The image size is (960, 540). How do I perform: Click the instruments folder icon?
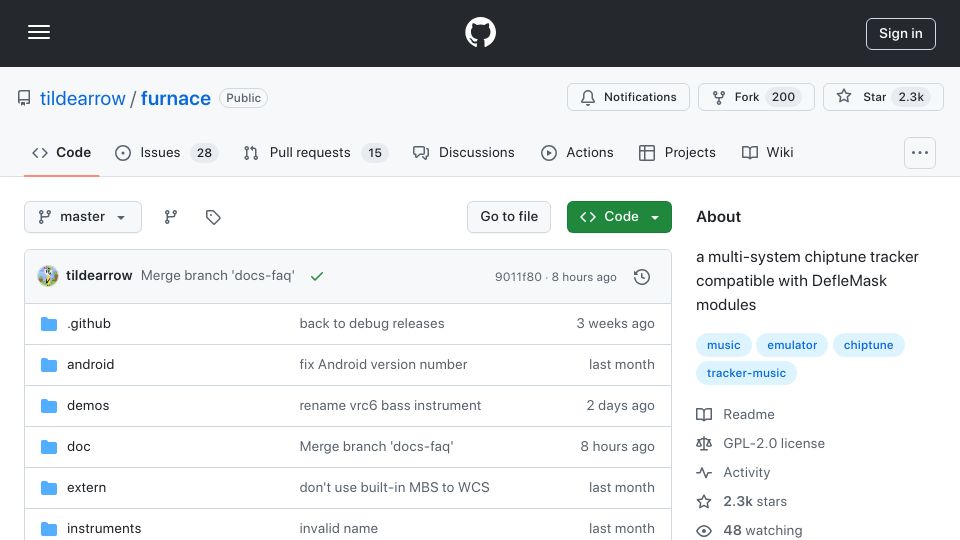(49, 529)
